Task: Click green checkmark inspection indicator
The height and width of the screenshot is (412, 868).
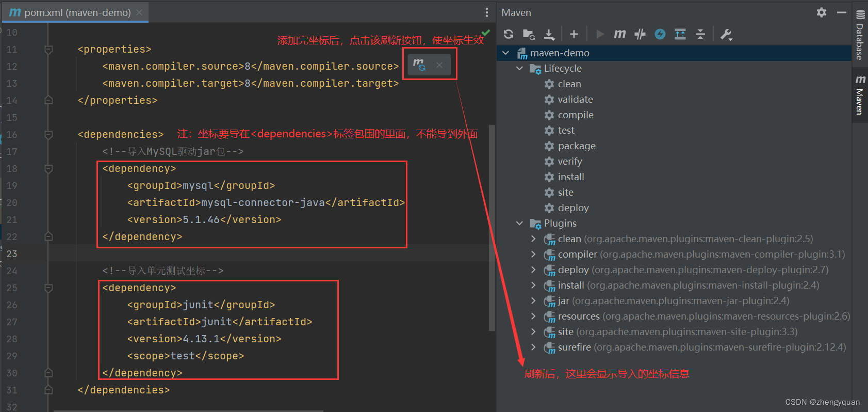Action: [486, 33]
